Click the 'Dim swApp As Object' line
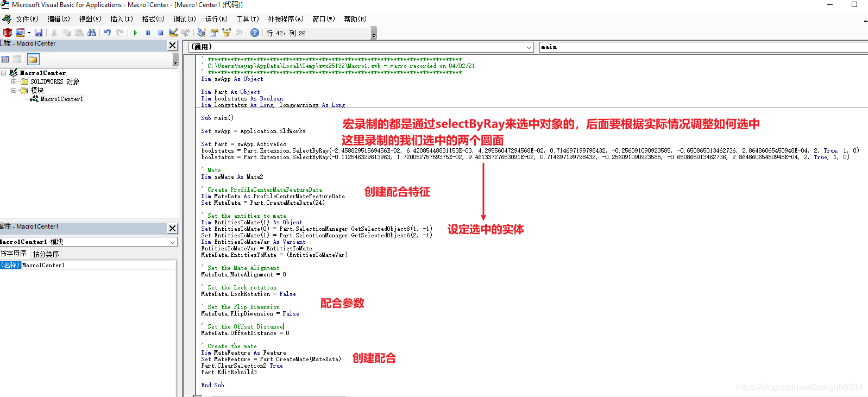Screen dimensions: 868x397 [232, 79]
